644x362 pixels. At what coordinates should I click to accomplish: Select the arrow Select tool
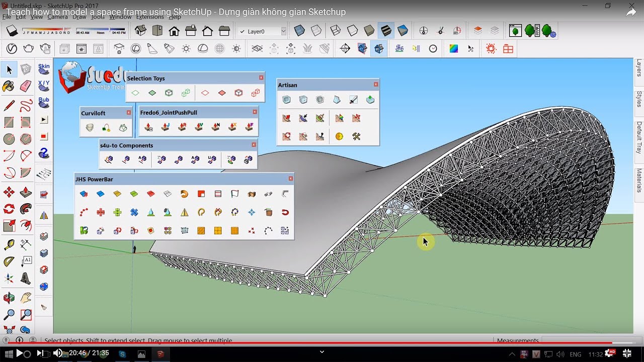click(x=9, y=69)
